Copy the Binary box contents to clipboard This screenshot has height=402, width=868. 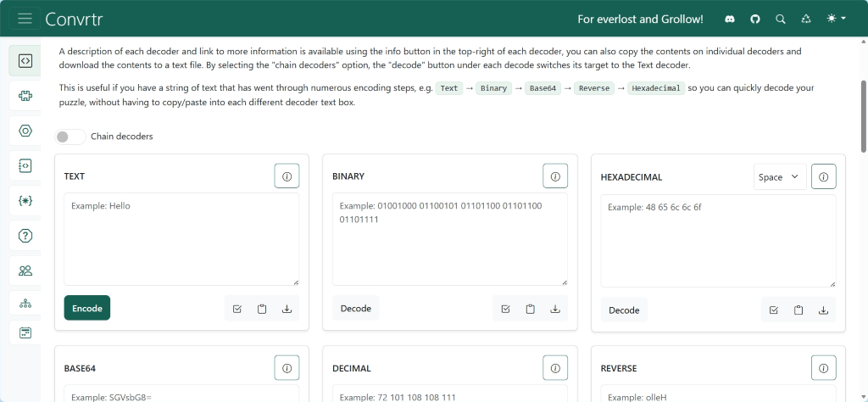coord(531,309)
